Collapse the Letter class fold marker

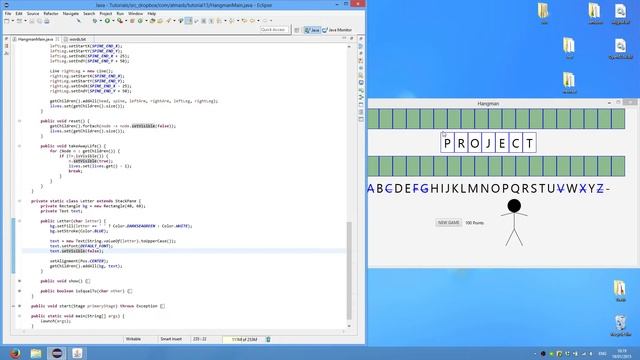coord(19,201)
